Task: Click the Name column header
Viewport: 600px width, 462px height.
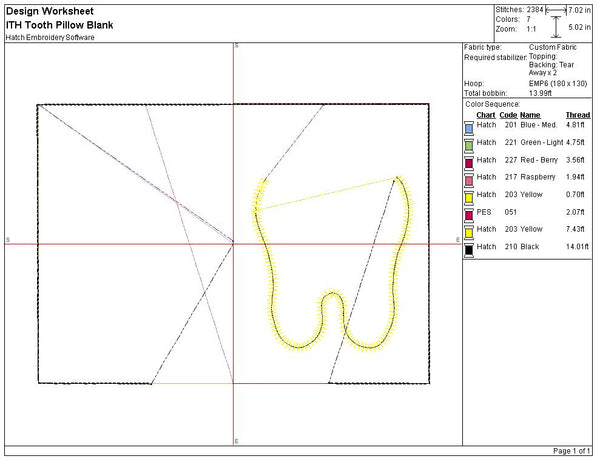Action: tap(530, 115)
